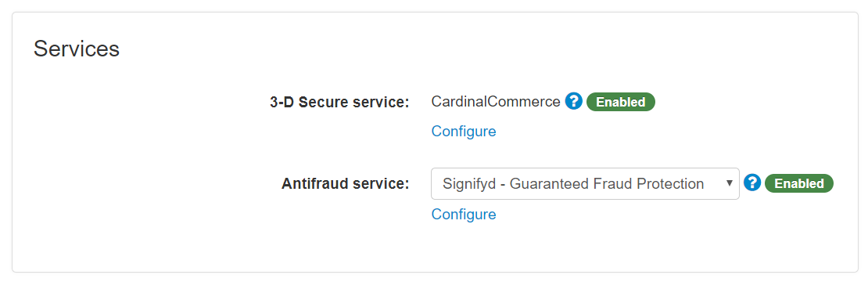868x282 pixels.
Task: Click the Enabled badge for 3-D Secure
Action: (x=621, y=102)
